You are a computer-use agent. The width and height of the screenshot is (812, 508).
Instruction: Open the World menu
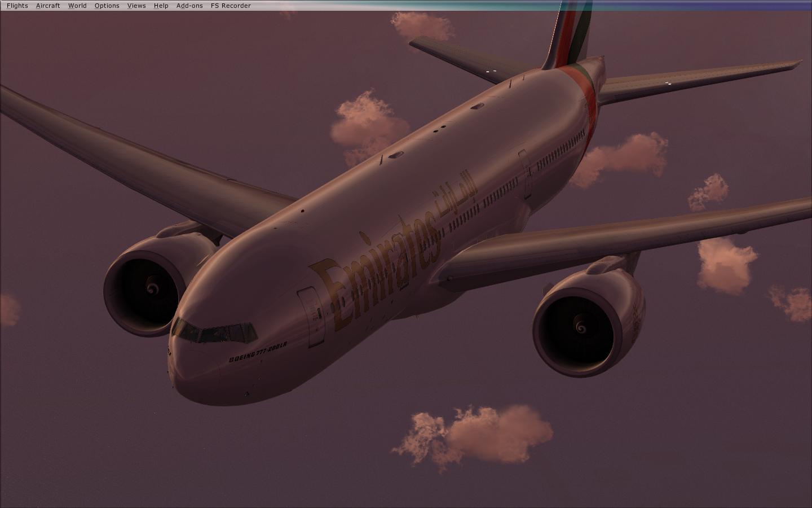click(x=77, y=6)
